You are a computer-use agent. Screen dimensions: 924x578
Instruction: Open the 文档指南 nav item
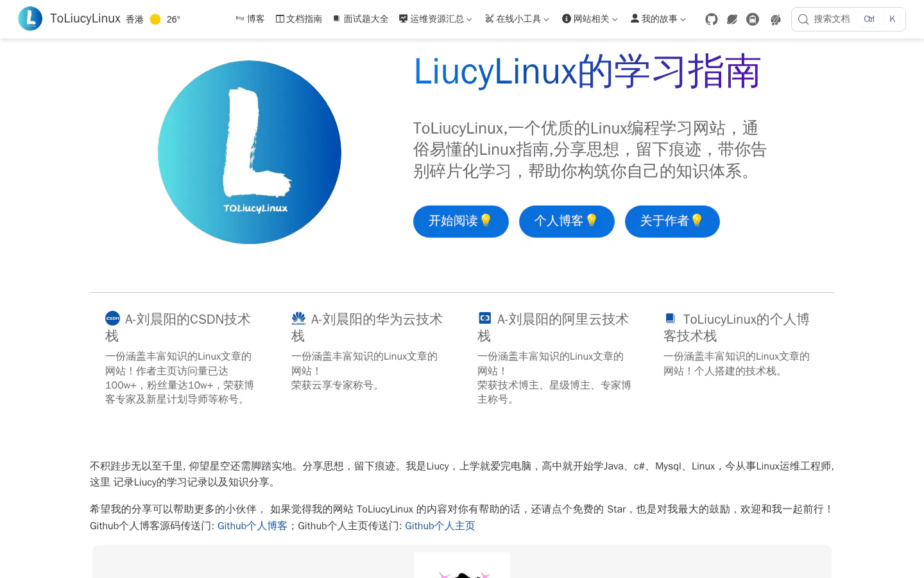tap(299, 19)
